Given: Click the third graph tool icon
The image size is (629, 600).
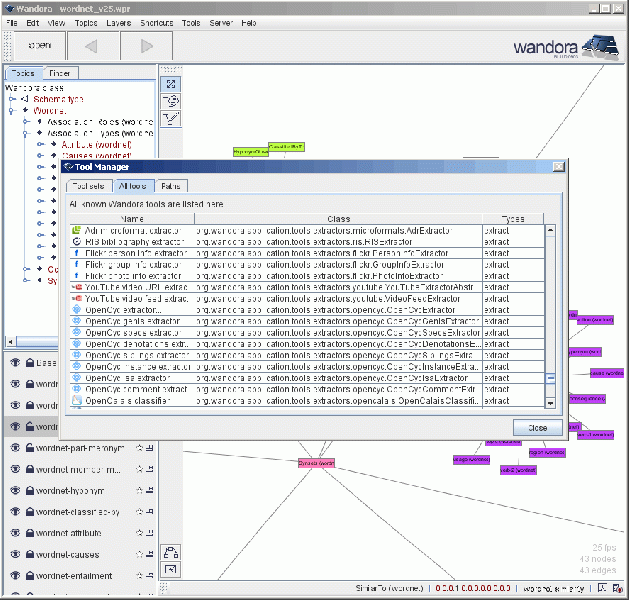Looking at the screenshot, I should 171,118.
